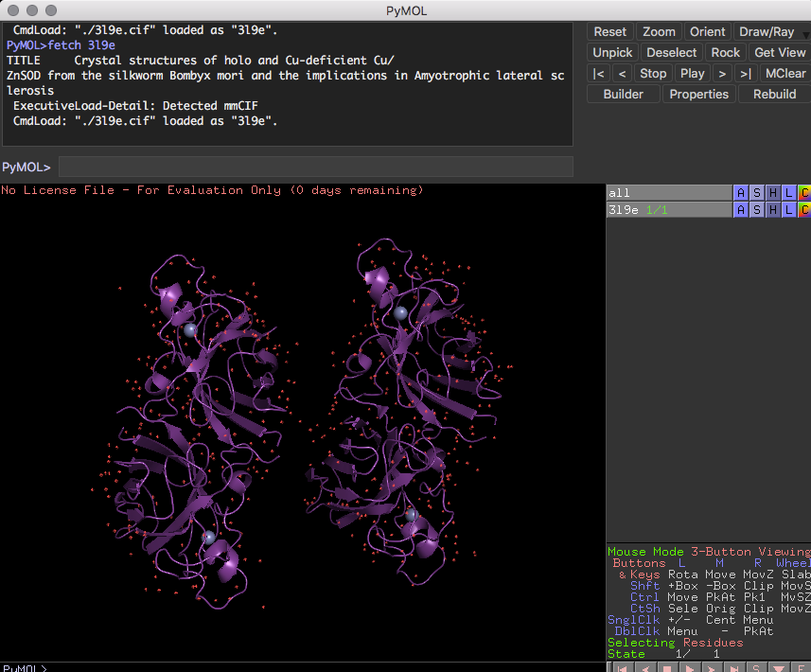Click the Deselect button

[671, 52]
